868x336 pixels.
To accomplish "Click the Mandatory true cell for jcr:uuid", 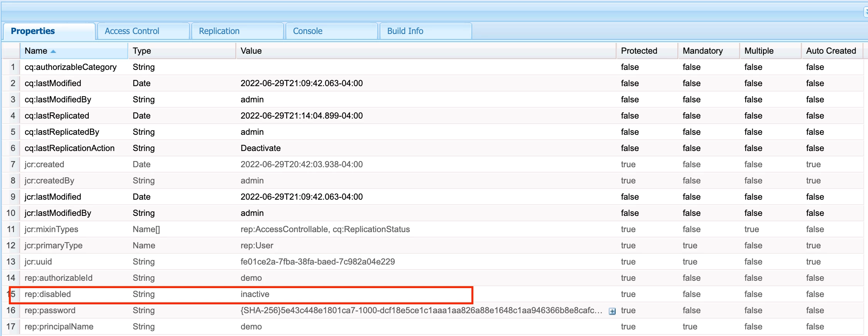I will 690,261.
